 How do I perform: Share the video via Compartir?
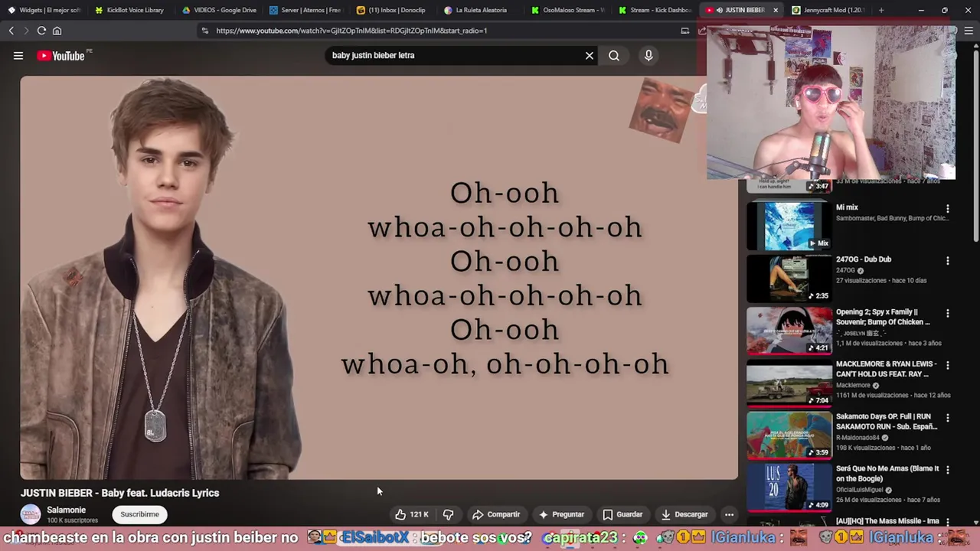tap(496, 514)
